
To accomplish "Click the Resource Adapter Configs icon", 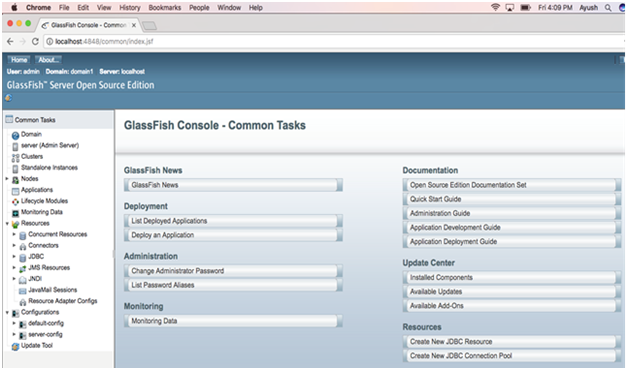I will point(23,302).
